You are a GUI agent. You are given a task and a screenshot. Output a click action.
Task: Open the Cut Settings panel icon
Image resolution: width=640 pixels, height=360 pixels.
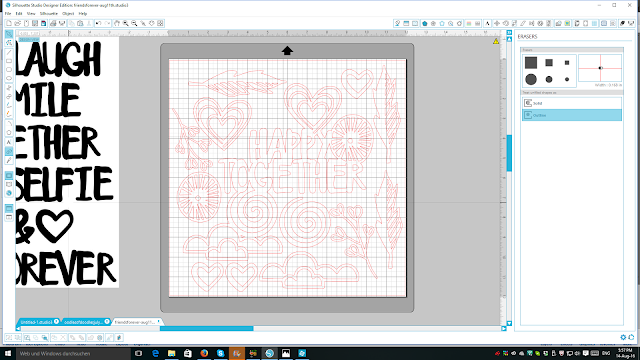point(622,24)
